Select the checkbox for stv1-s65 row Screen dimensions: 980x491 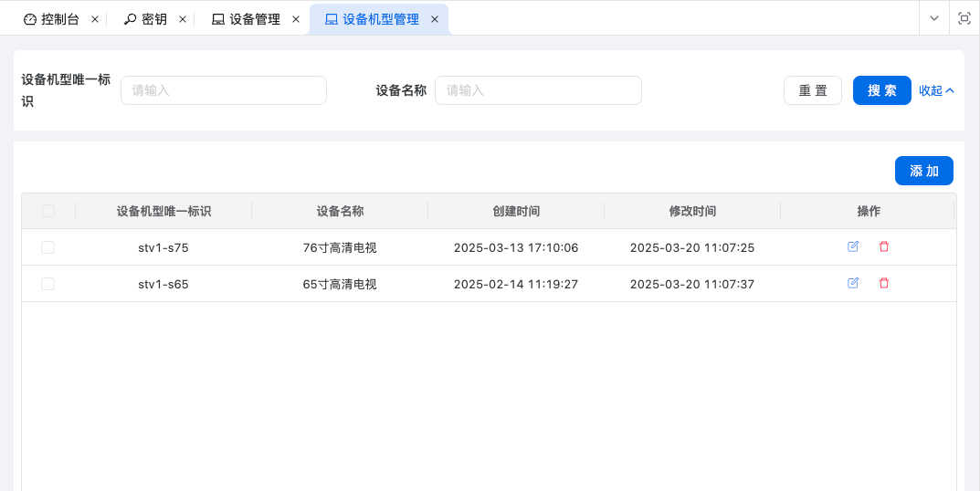tap(48, 284)
